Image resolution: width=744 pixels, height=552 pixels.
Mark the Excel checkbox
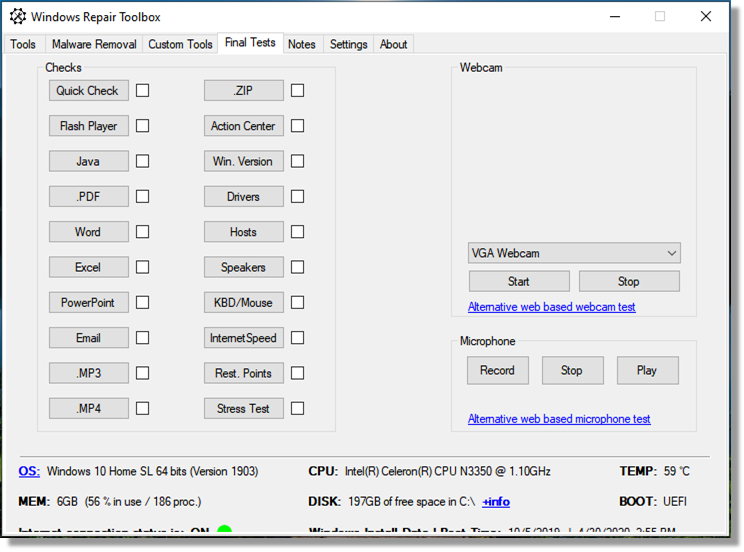pos(142,267)
